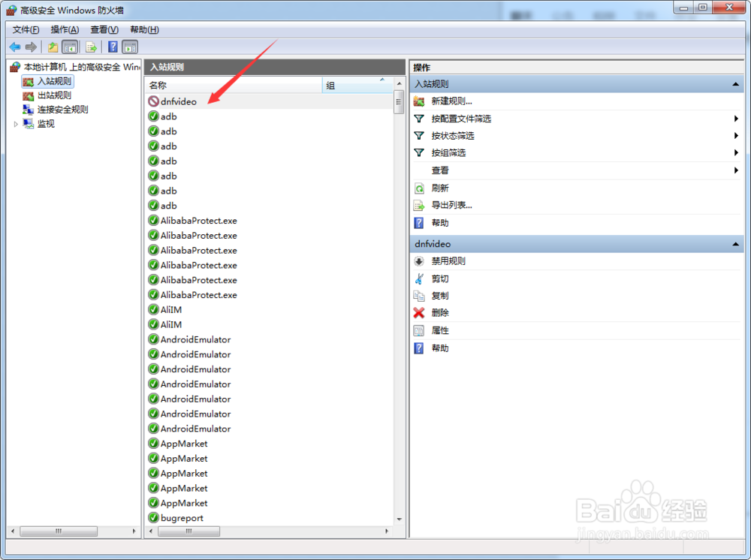751x560 pixels.
Task: Click 帮助 under 入站规则 actions
Action: click(439, 222)
